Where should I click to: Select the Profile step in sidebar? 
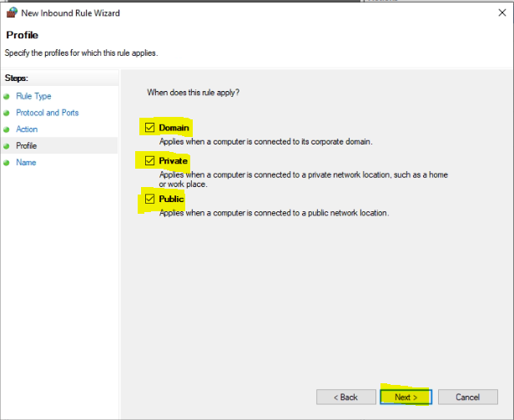27,145
